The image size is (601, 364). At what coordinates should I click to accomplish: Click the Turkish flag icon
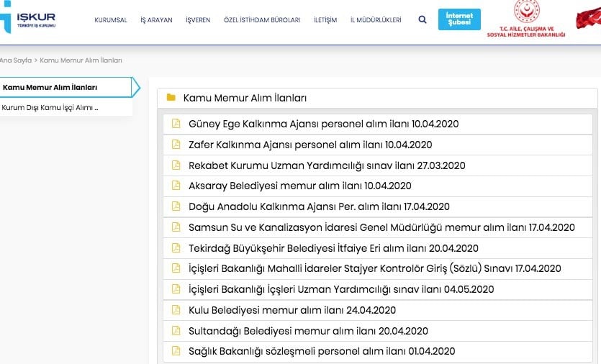(x=589, y=19)
